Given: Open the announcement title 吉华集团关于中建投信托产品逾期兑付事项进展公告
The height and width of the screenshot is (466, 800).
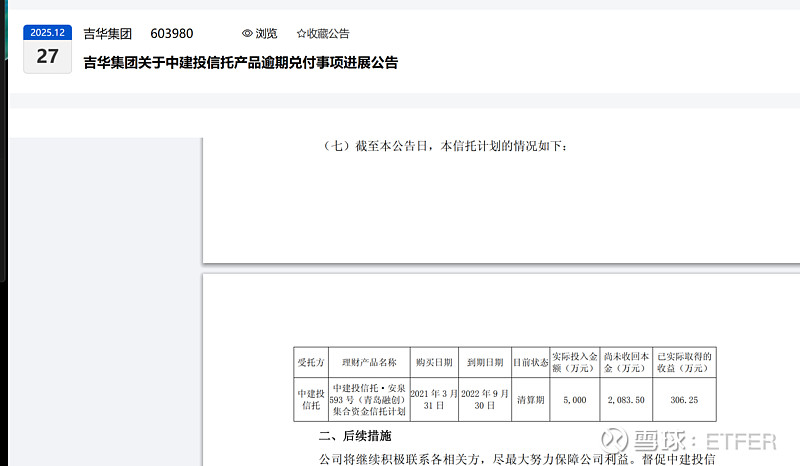Looking at the screenshot, I should (241, 63).
